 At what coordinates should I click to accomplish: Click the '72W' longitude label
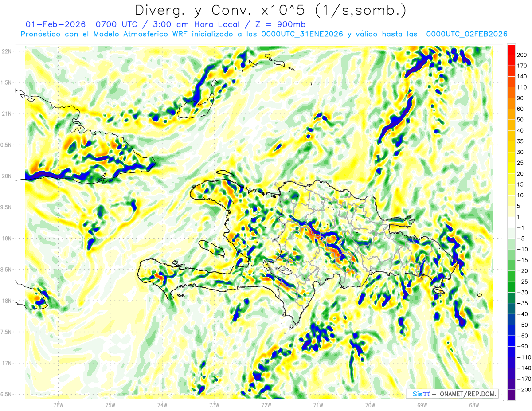coord(266,405)
